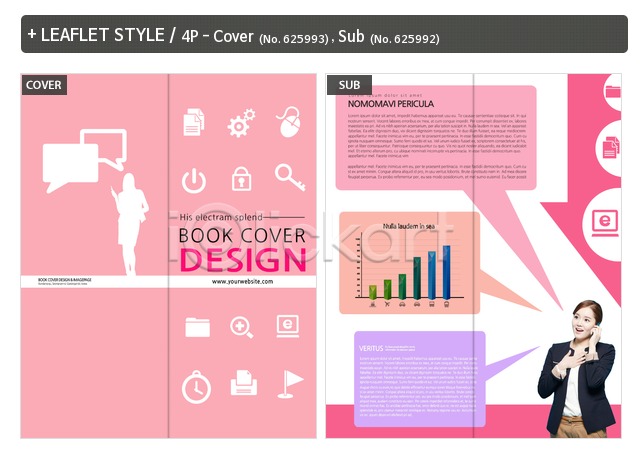Click the magnifier zoom-in icon
Screen dimensions: 640x453
[241, 327]
